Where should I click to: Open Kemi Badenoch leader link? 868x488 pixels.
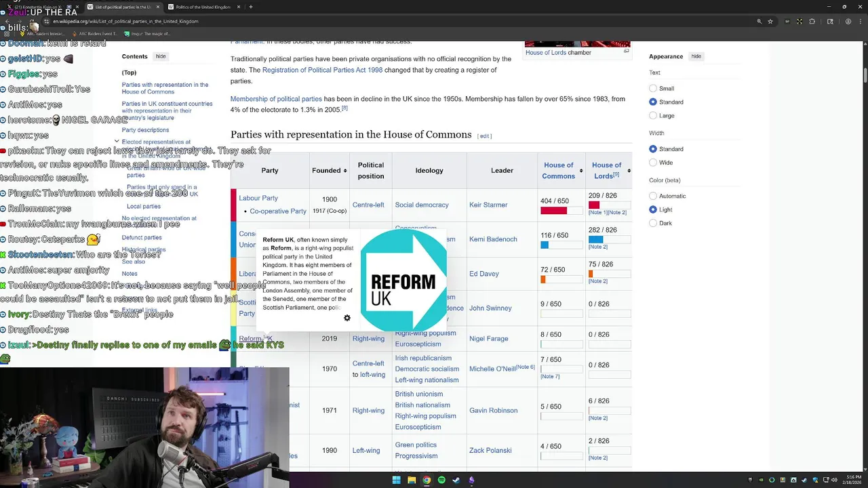pos(493,239)
